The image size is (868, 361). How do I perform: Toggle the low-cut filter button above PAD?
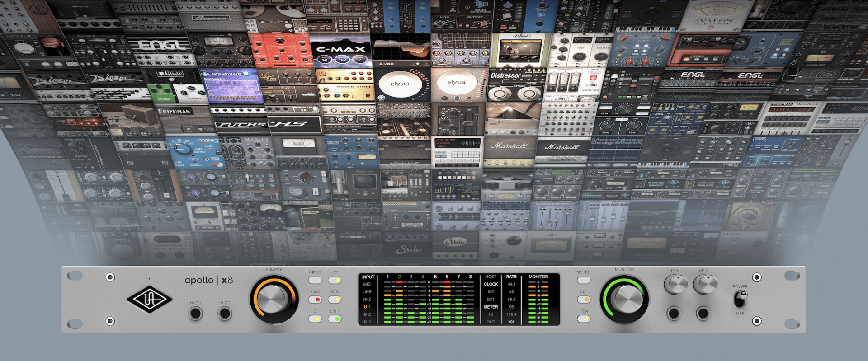tap(335, 280)
